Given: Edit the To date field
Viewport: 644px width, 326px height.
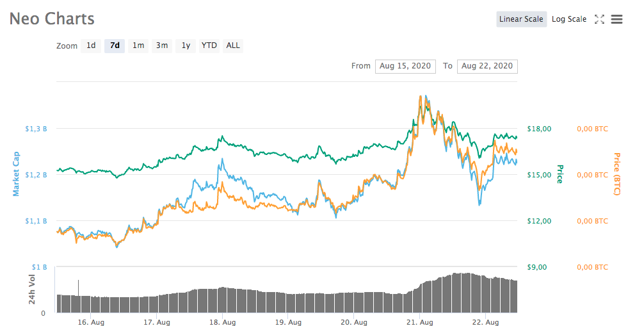Looking at the screenshot, I should click(487, 66).
